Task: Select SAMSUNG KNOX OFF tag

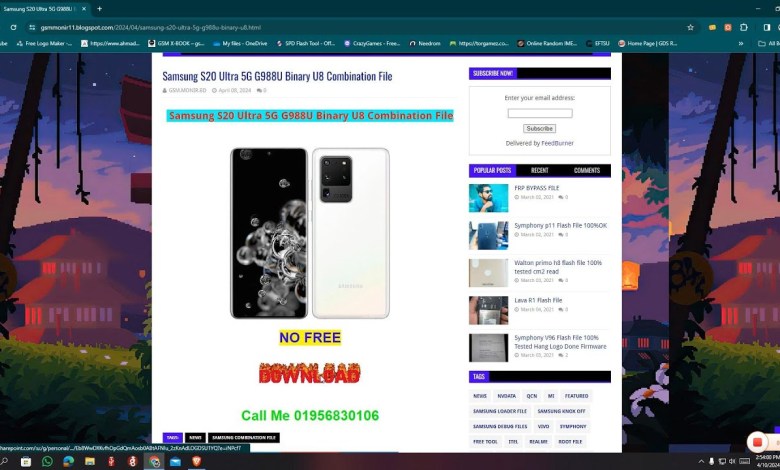Action: click(561, 411)
